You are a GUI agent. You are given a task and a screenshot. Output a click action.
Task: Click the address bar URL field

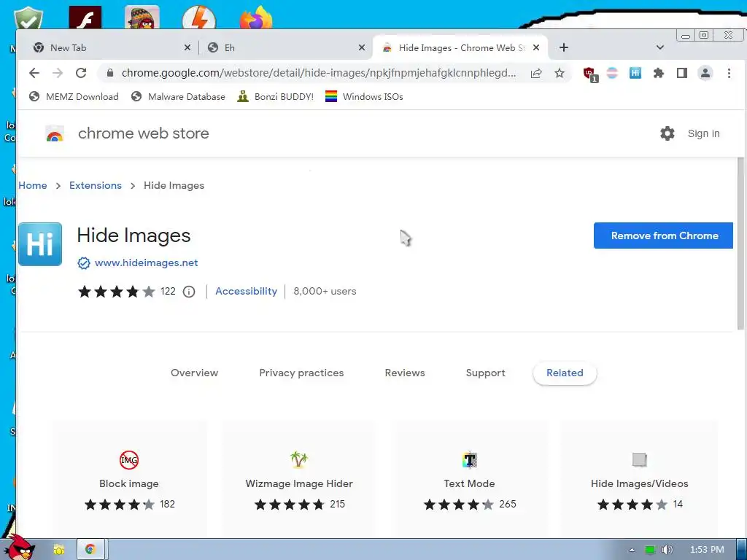318,73
